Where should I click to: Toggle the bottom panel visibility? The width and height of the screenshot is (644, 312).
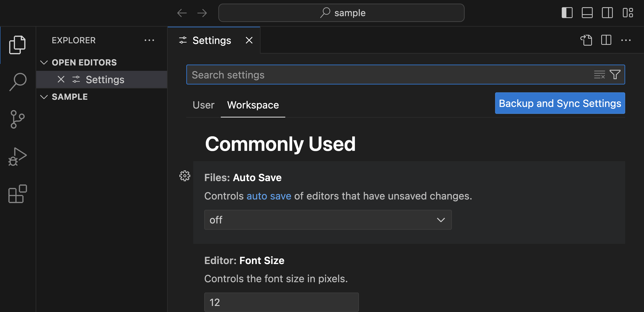coord(587,13)
